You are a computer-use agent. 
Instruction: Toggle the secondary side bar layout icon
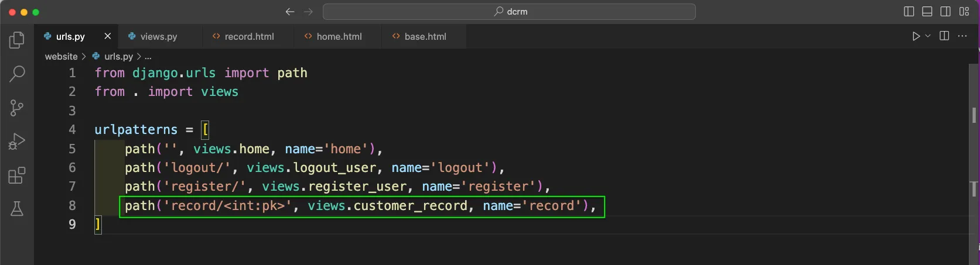click(945, 12)
